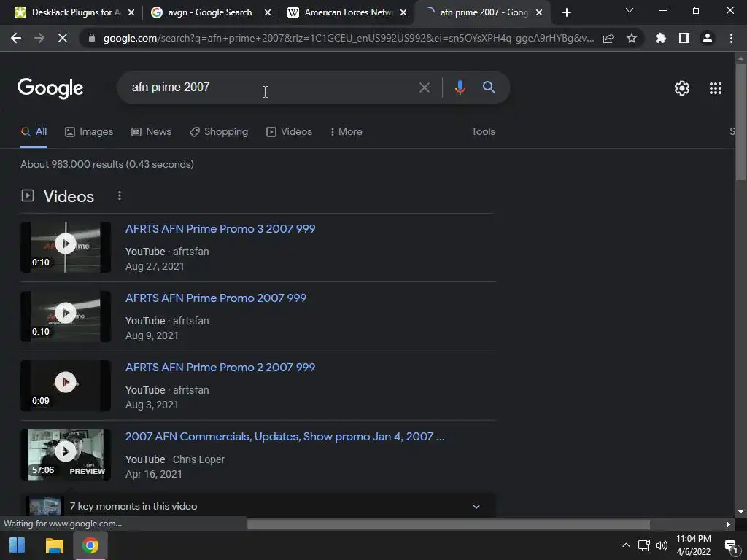Play the Aug 9, 2021 promo thumbnail
747x560 pixels.
(66, 316)
